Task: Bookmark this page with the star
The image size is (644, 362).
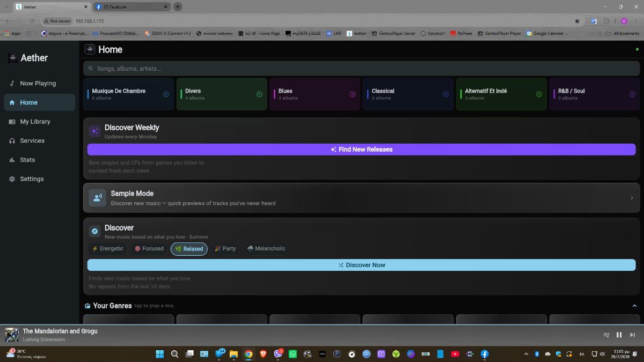Action: (577, 21)
